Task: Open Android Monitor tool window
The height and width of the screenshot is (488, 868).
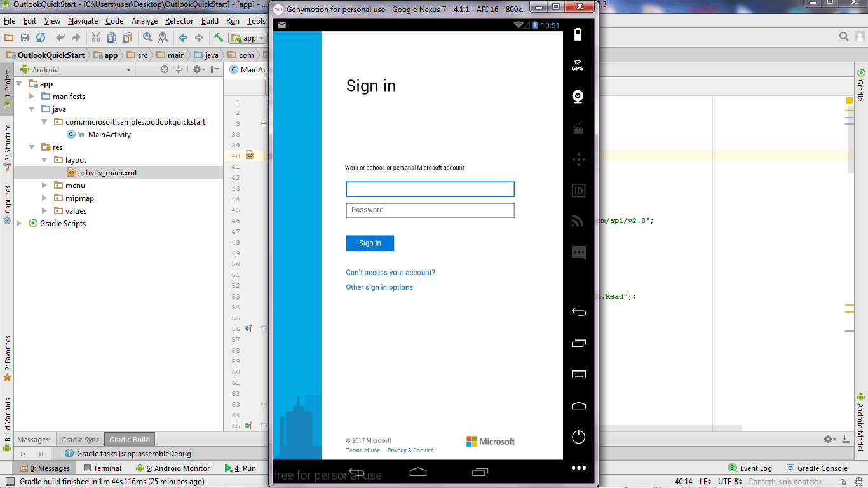Action: (x=173, y=468)
